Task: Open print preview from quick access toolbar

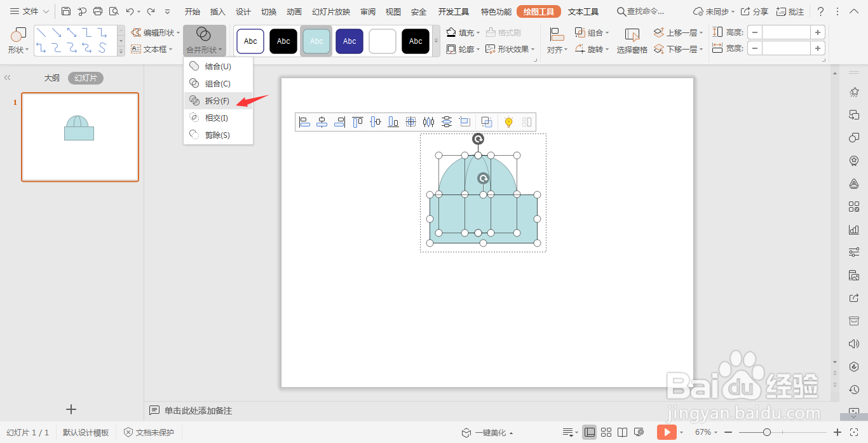Action: (x=114, y=11)
